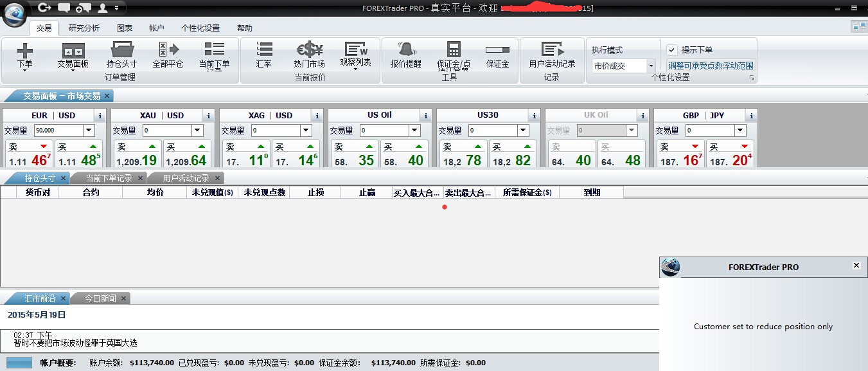Sort by 货币对 column header
868x371 pixels.
coord(38,192)
